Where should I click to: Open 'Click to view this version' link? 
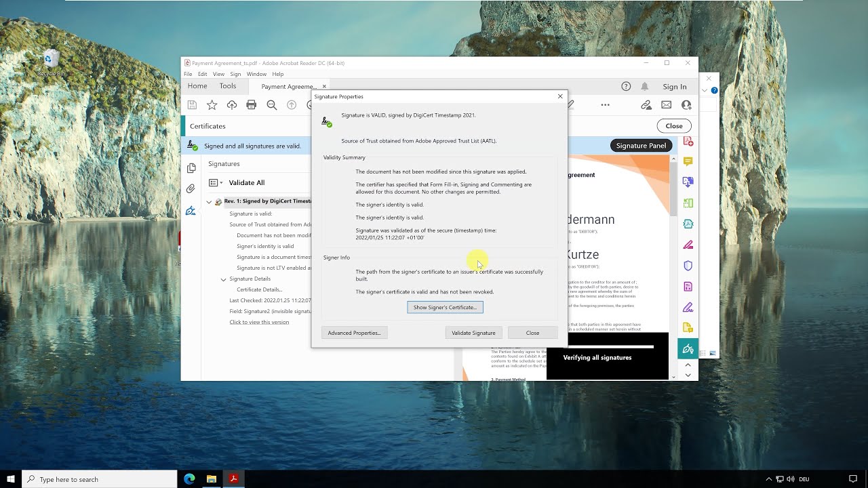click(259, 322)
